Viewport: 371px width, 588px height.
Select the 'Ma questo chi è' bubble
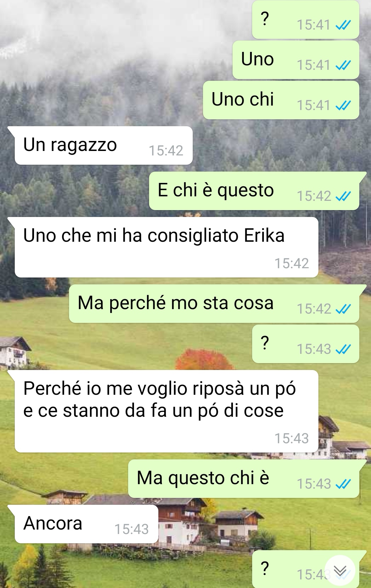(x=244, y=479)
